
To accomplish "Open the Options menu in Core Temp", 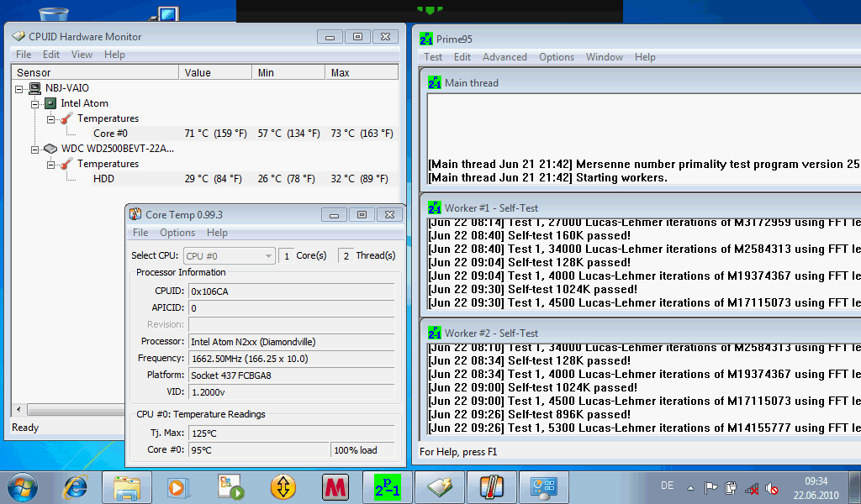I will (x=177, y=233).
